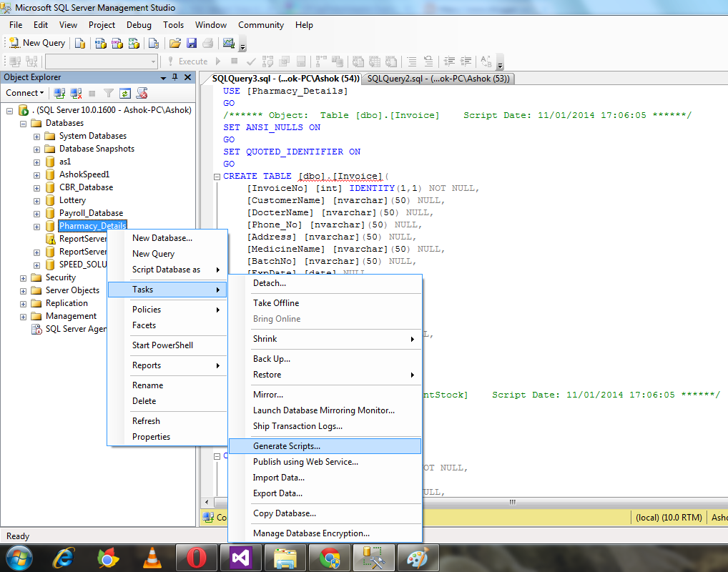Open Visual Studio from the taskbar
Screen dimensions: 728x572
click(x=241, y=558)
